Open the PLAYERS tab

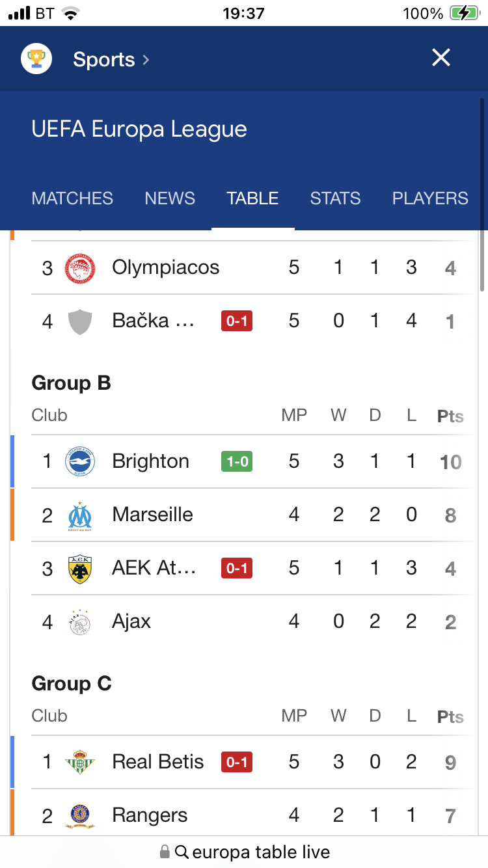point(430,198)
